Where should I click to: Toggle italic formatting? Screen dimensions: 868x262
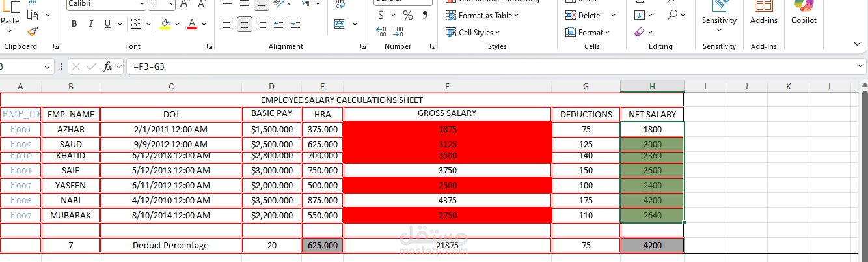click(91, 24)
